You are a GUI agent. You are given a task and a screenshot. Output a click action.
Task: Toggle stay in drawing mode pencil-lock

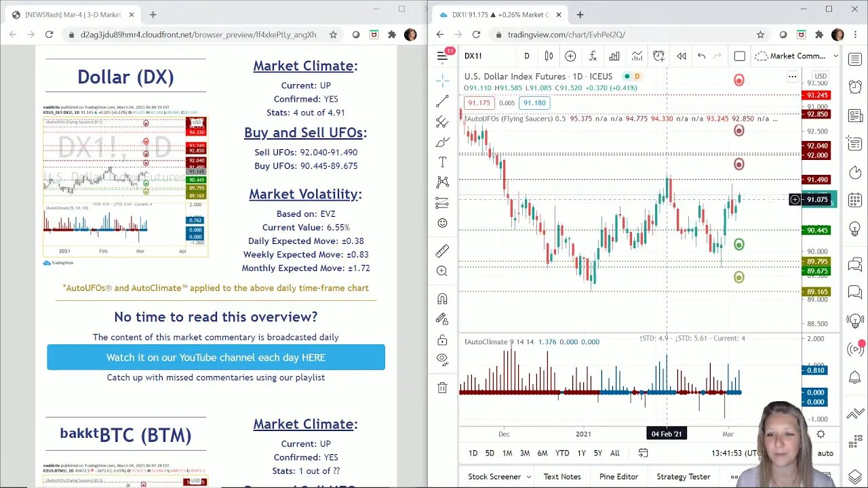point(442,319)
